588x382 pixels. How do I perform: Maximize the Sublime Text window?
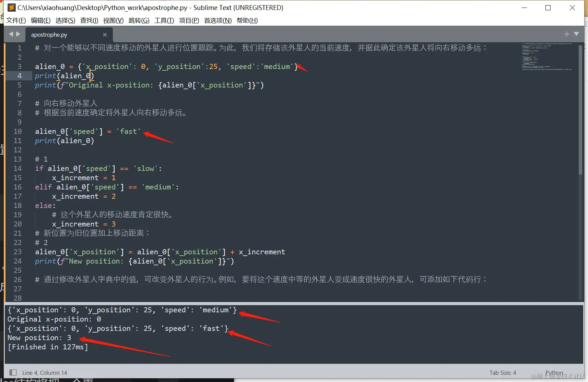point(548,8)
